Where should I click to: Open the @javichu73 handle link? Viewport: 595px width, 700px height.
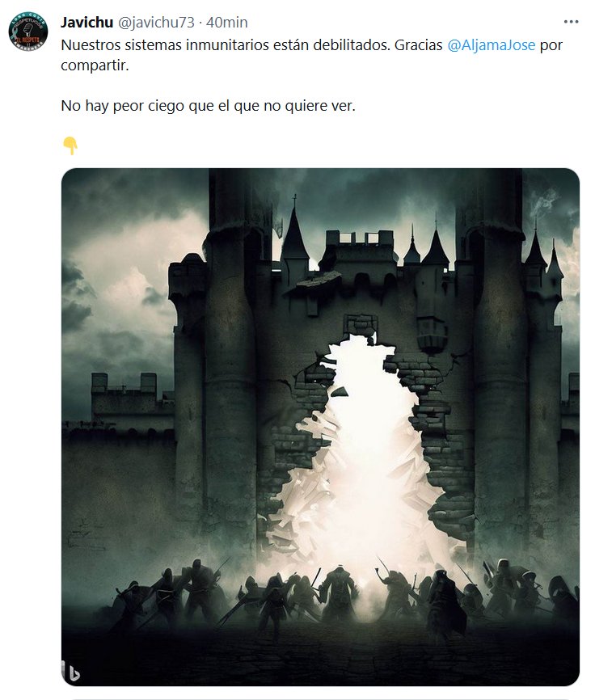click(x=156, y=23)
